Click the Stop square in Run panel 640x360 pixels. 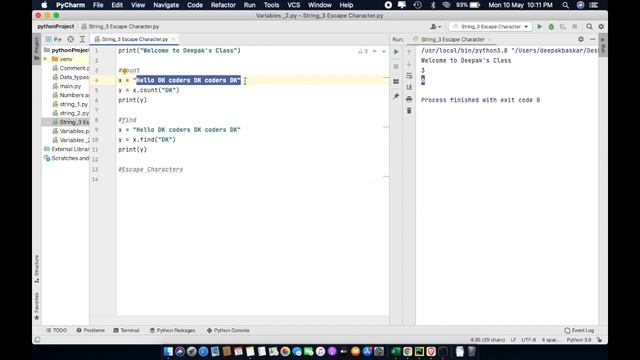[396, 66]
